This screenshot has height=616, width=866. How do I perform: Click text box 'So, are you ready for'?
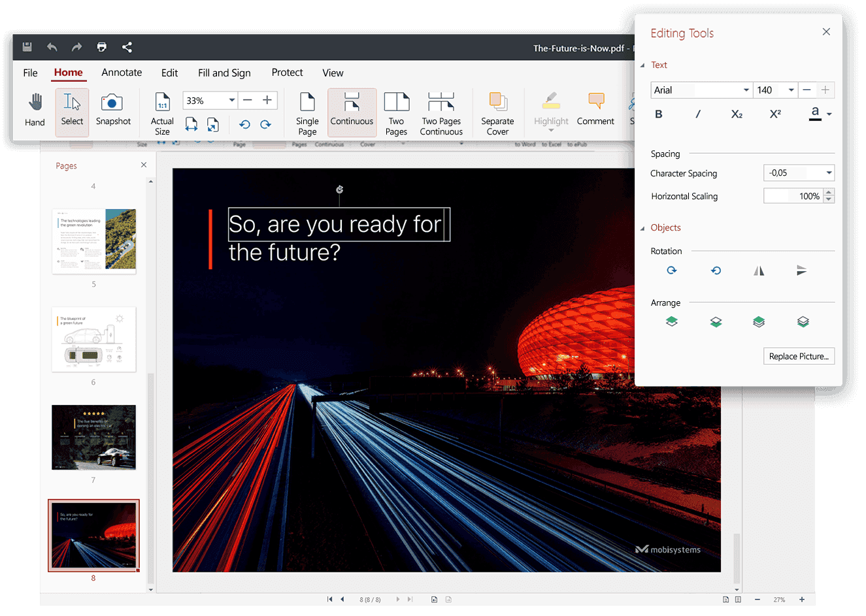(x=339, y=224)
